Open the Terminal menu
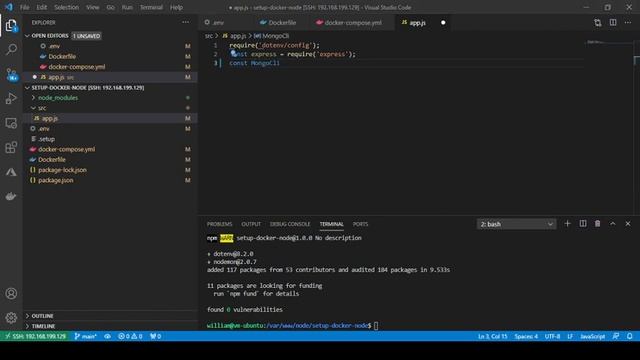 (151, 7)
